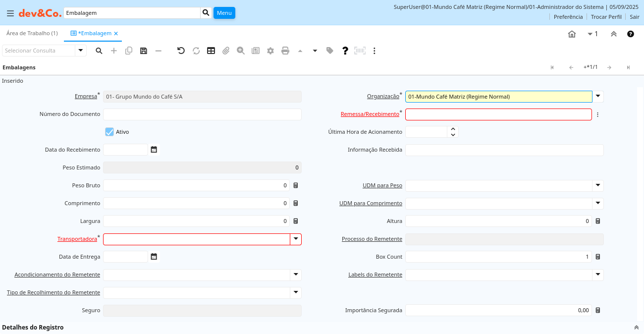
Task: Click the Save record toolbar icon
Action: (144, 51)
